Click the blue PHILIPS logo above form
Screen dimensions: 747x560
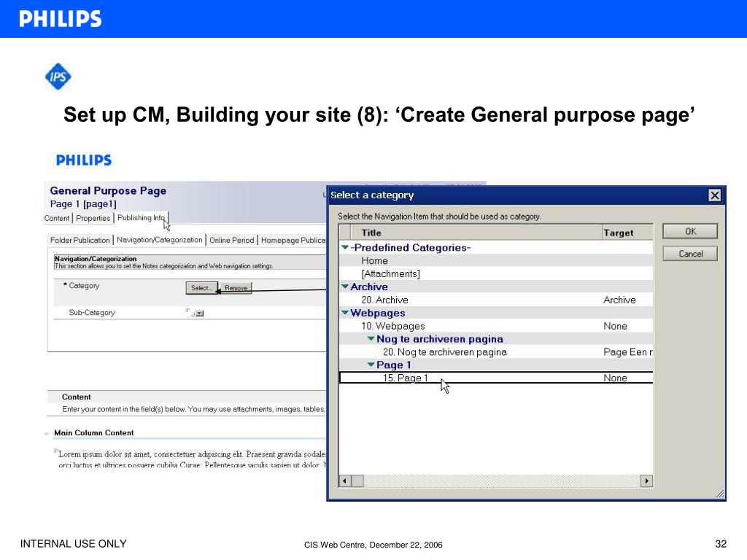[84, 160]
